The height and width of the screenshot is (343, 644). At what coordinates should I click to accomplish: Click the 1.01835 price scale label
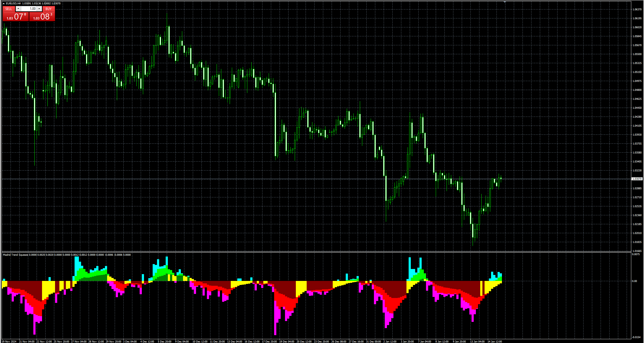637,242
